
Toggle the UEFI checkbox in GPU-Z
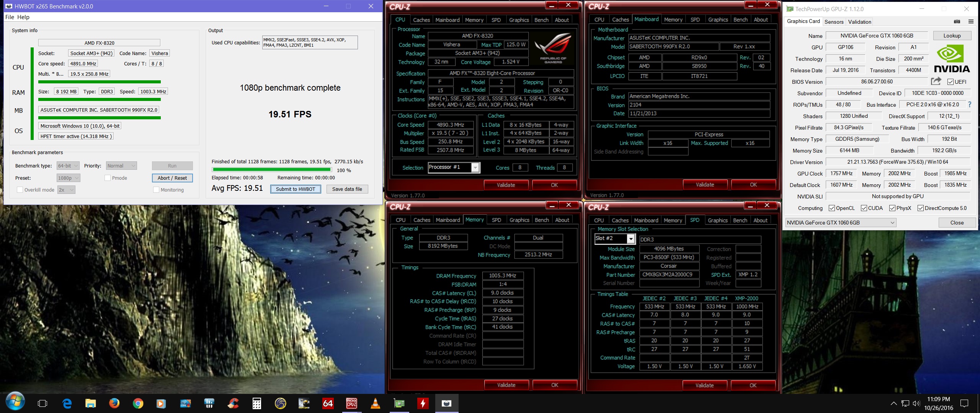951,82
